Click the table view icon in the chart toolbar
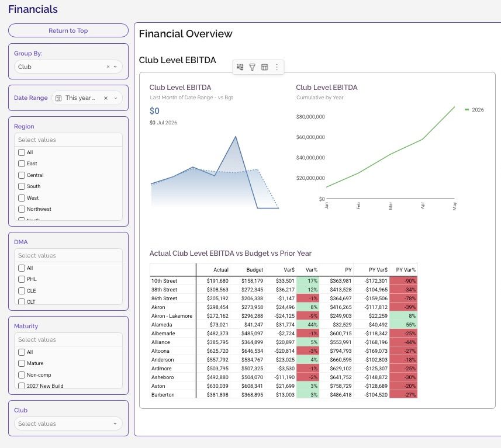 [265, 67]
